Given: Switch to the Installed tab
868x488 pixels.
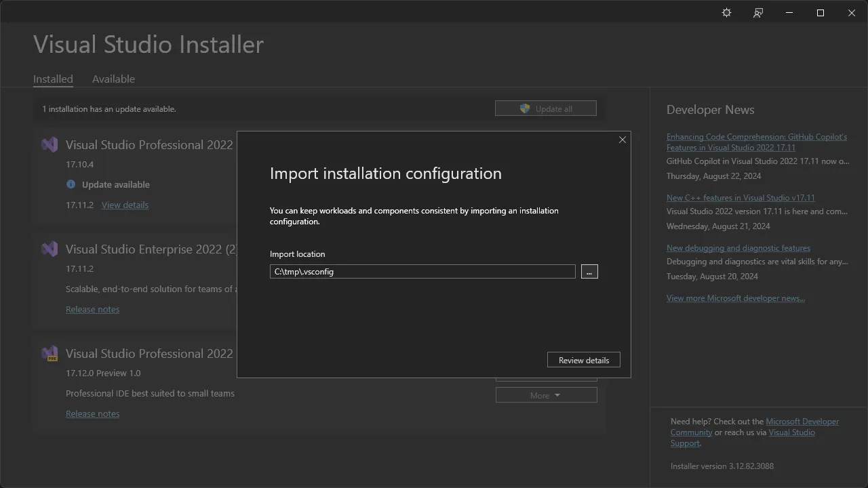Looking at the screenshot, I should [x=53, y=79].
